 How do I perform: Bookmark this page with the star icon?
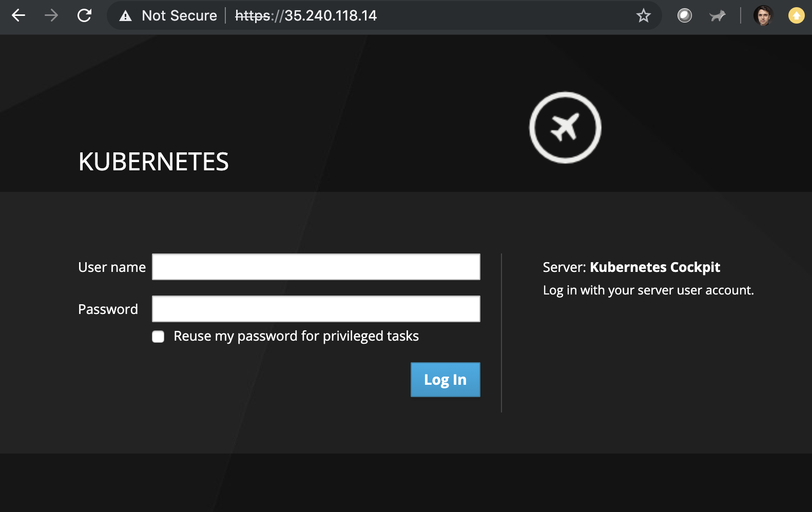(x=643, y=15)
